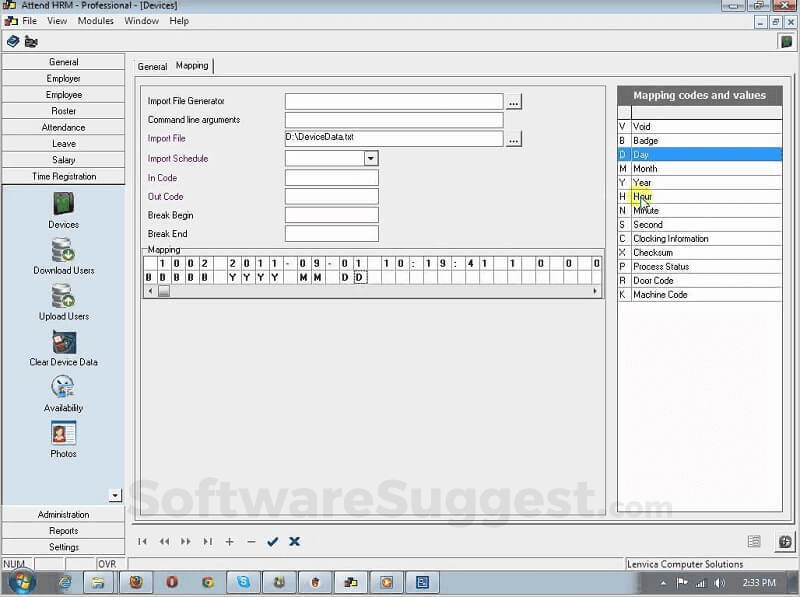Image resolution: width=800 pixels, height=597 pixels.
Task: Go to the previous record
Action: point(164,541)
